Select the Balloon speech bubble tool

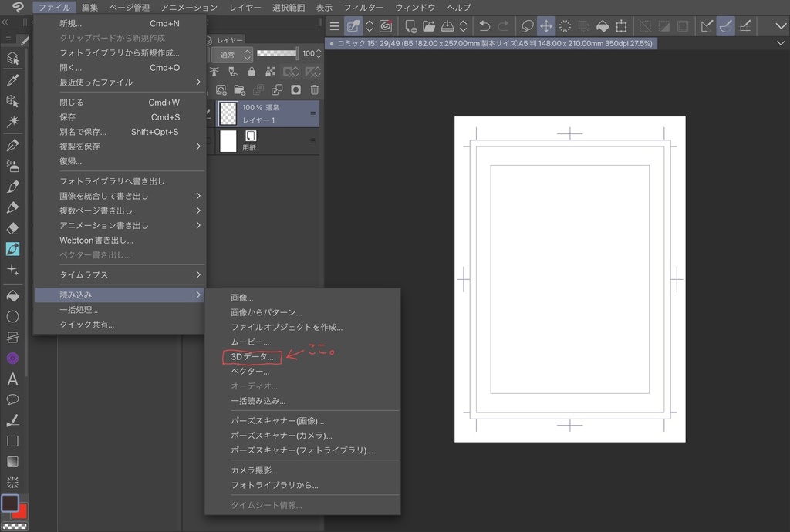(x=12, y=399)
